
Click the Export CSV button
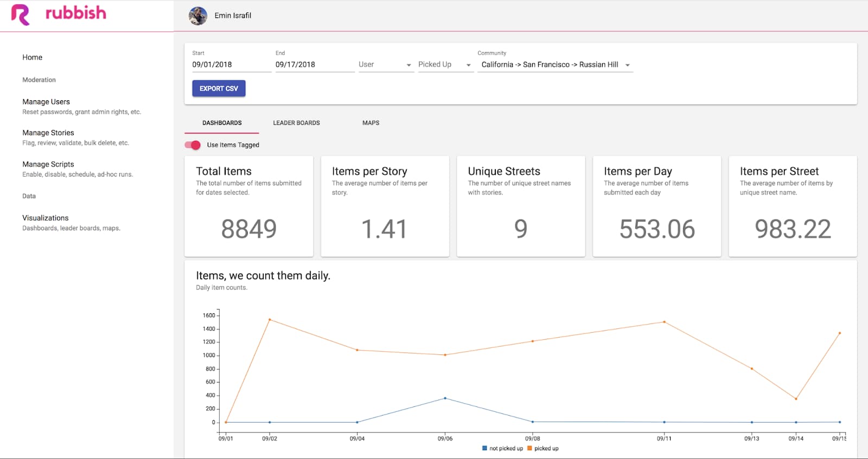click(219, 88)
